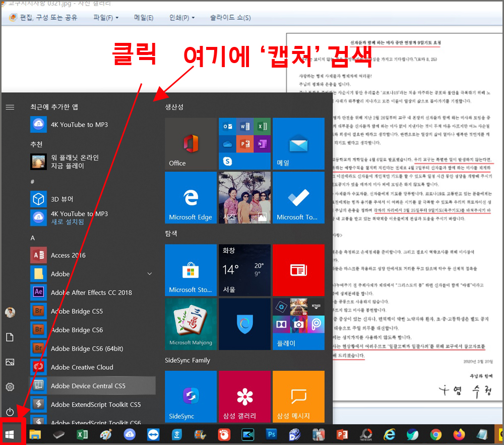This screenshot has height=445, width=504.
Task: Launch Adobe After Effects CC 2018
Action: (x=92, y=293)
